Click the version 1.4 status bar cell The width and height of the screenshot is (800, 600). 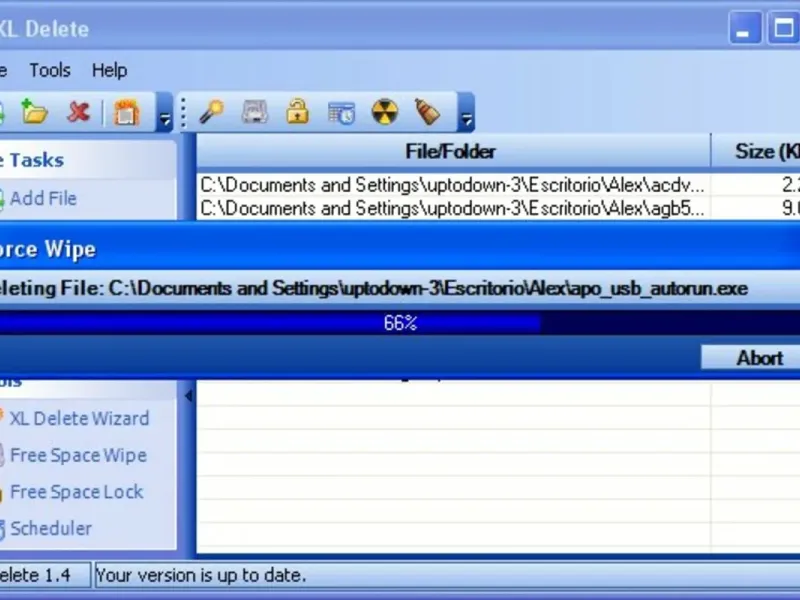[45, 576]
